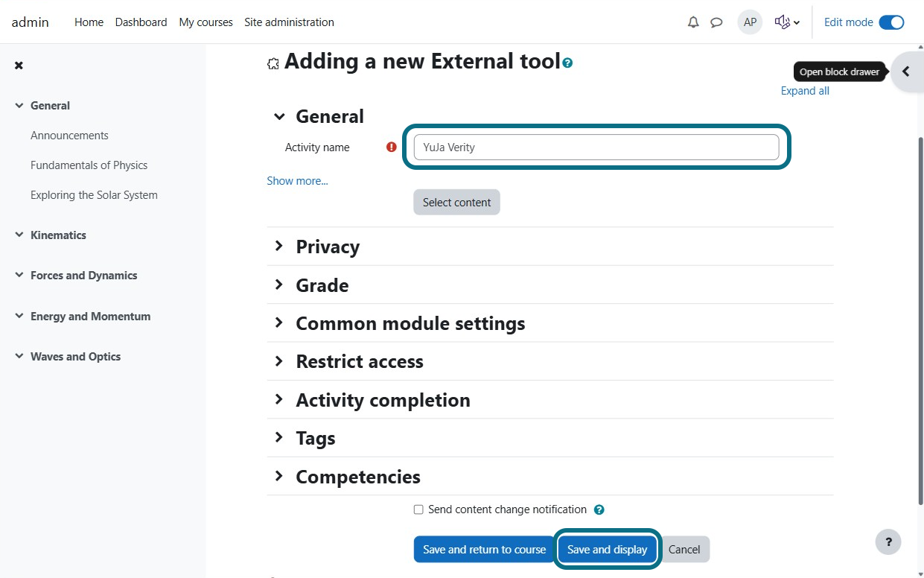The width and height of the screenshot is (924, 578).
Task: Click Save and display
Action: [608, 550]
